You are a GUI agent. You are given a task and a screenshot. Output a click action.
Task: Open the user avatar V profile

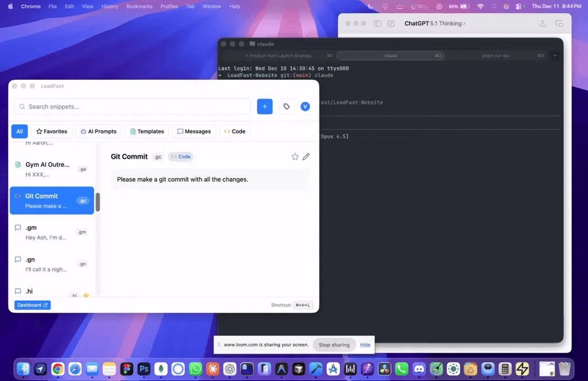coord(305,107)
